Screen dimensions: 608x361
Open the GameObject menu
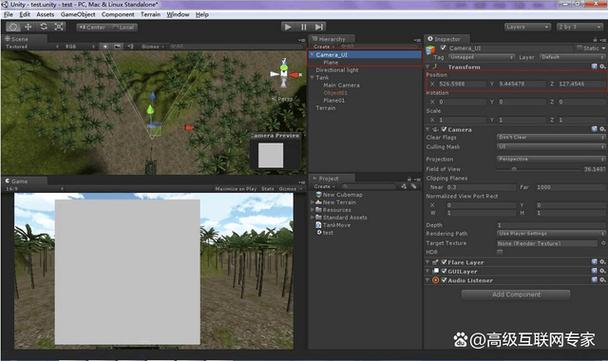click(x=78, y=14)
